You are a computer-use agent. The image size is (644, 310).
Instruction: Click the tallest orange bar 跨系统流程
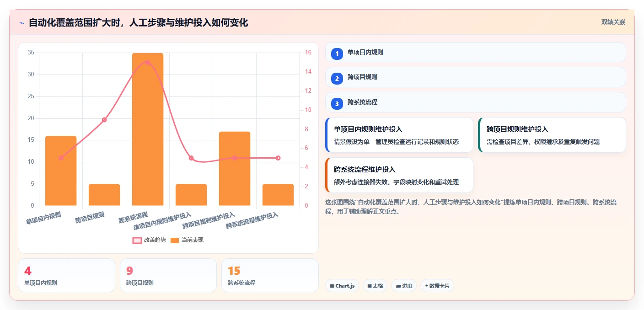pos(148,129)
